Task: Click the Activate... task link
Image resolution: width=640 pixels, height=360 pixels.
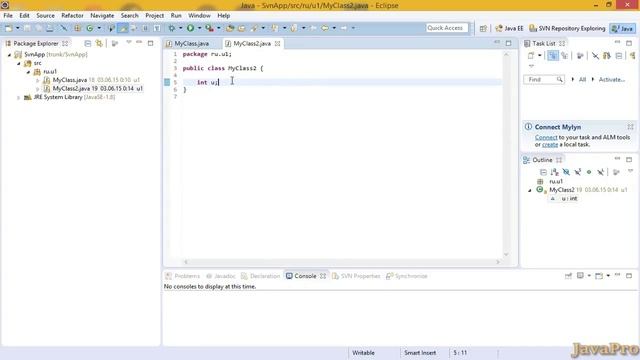Action: [611, 80]
